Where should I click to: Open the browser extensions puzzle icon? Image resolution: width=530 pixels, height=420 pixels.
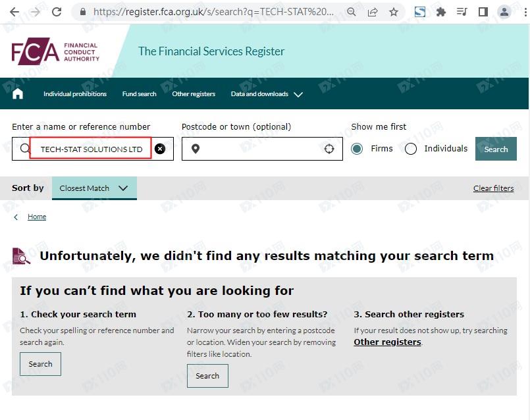pyautogui.click(x=441, y=12)
